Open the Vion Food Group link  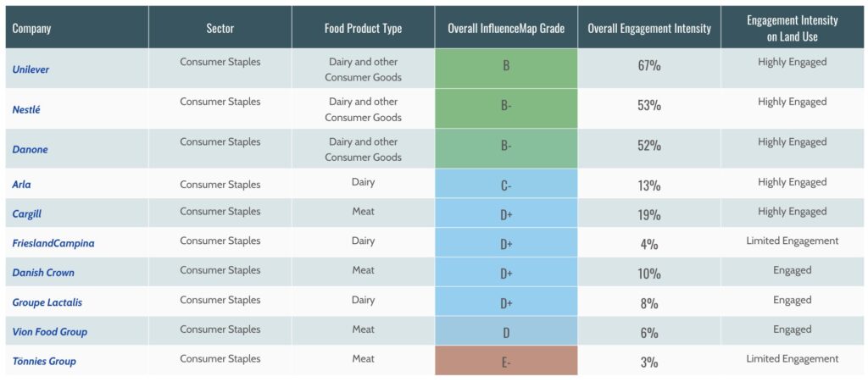tap(49, 332)
